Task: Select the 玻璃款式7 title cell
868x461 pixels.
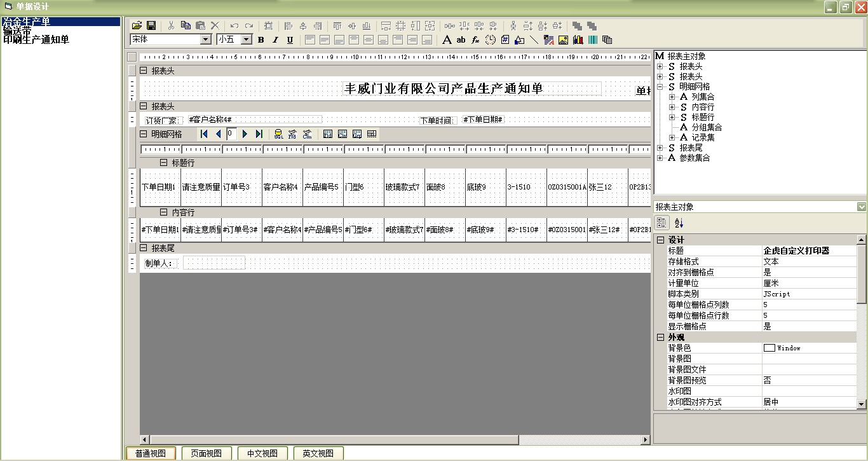Action: pyautogui.click(x=404, y=187)
